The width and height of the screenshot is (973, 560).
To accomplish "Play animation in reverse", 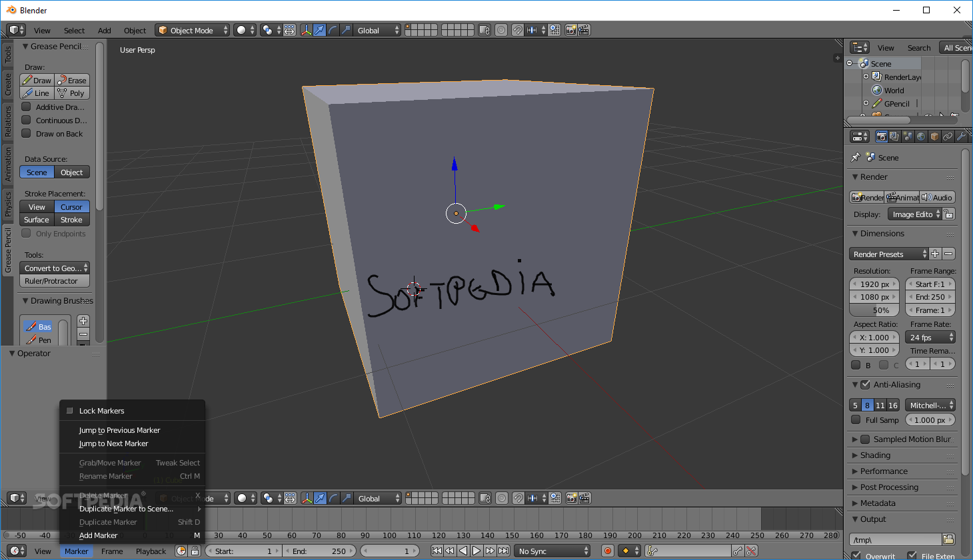I will click(463, 551).
